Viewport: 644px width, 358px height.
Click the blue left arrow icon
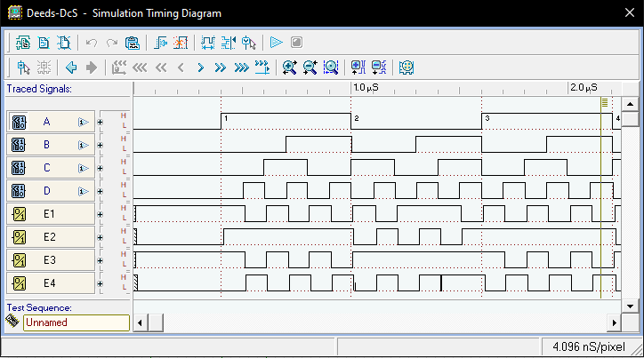71,67
